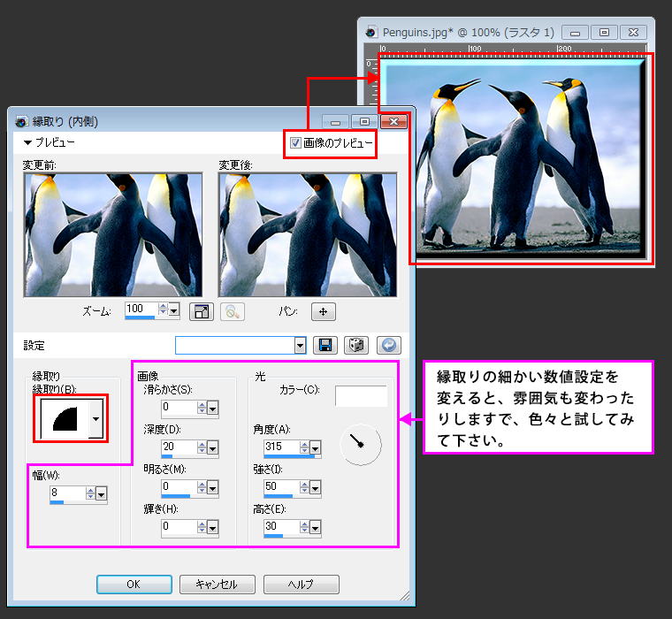The width and height of the screenshot is (672, 619).
Task: Open the 設定 presets dropdown
Action: [x=300, y=346]
